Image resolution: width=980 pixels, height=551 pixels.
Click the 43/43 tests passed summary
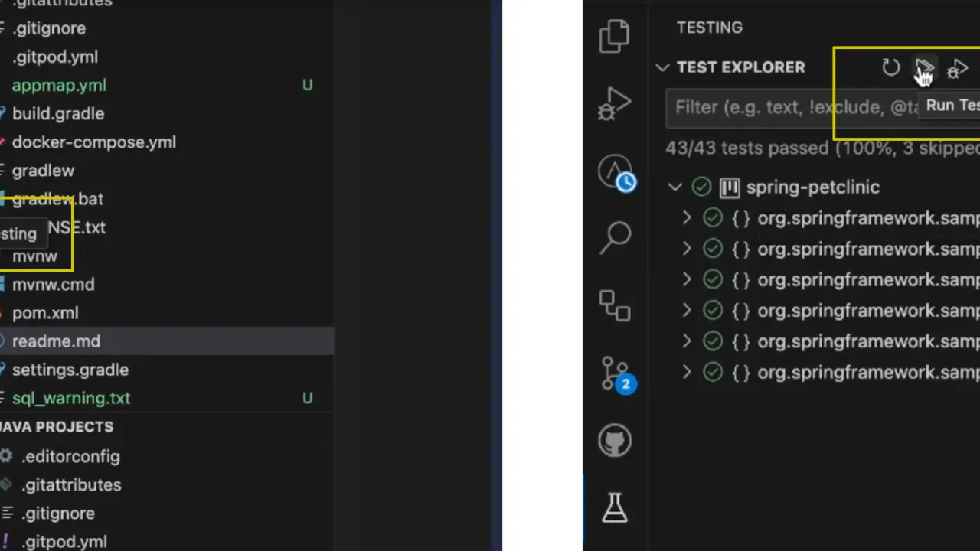coord(822,148)
